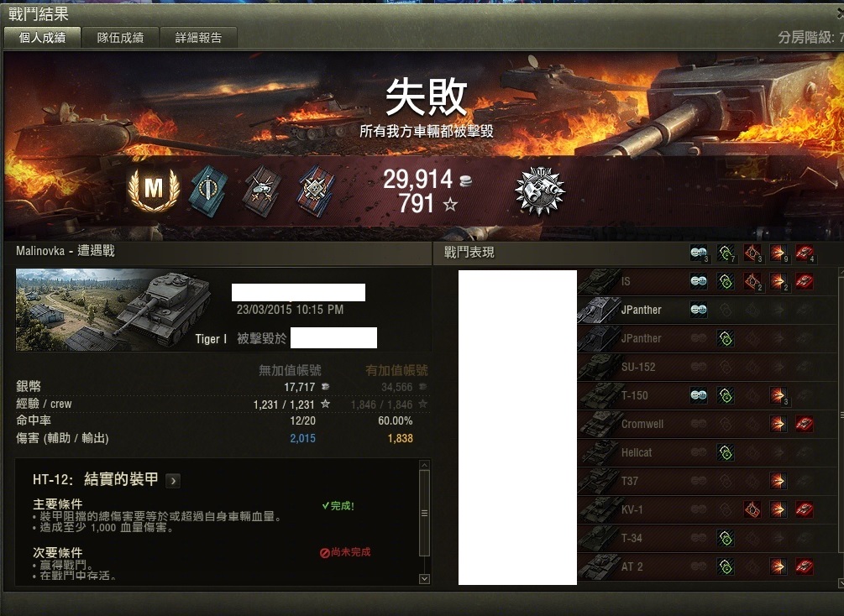Click mission list scroll up arrow

[x=424, y=465]
